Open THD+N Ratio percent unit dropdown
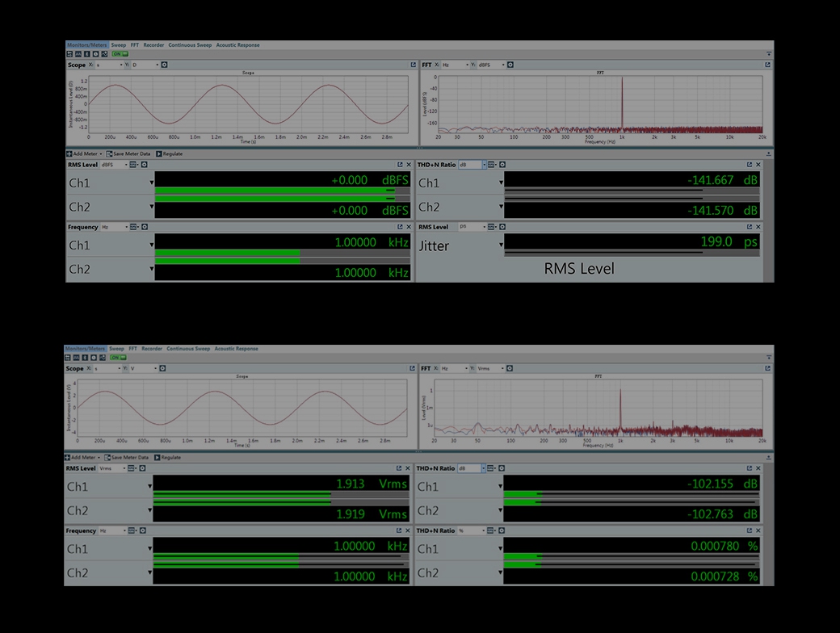 tap(472, 530)
